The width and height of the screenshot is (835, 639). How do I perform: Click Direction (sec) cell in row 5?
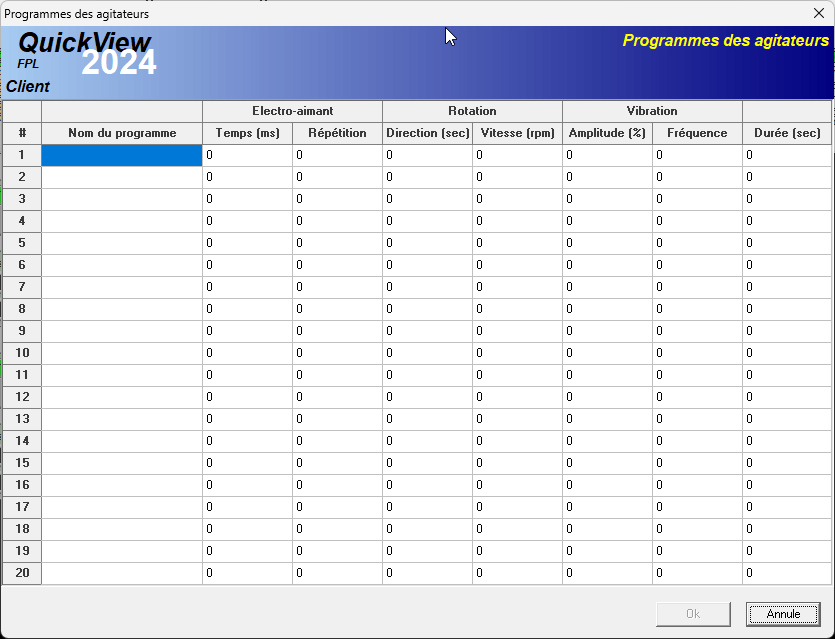click(x=427, y=243)
